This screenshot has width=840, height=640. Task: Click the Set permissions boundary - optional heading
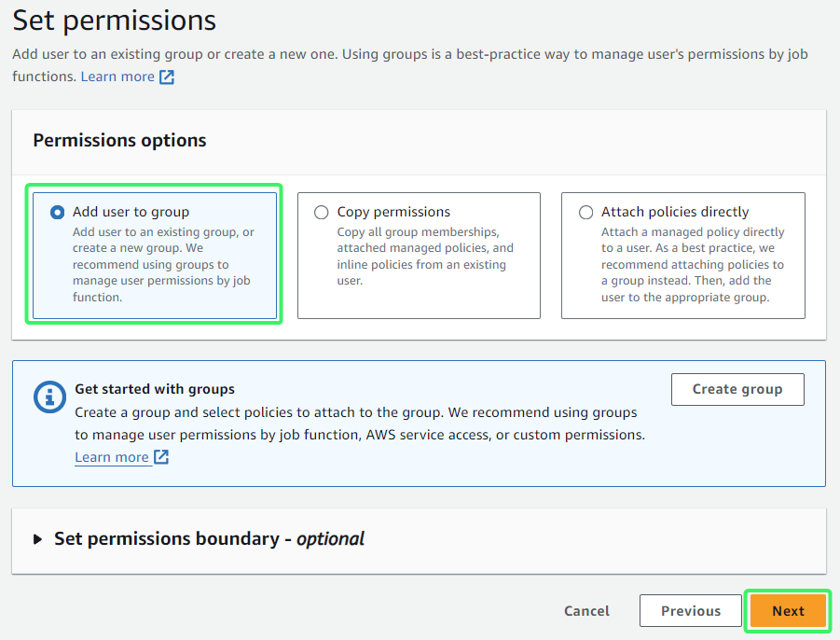pyautogui.click(x=209, y=538)
